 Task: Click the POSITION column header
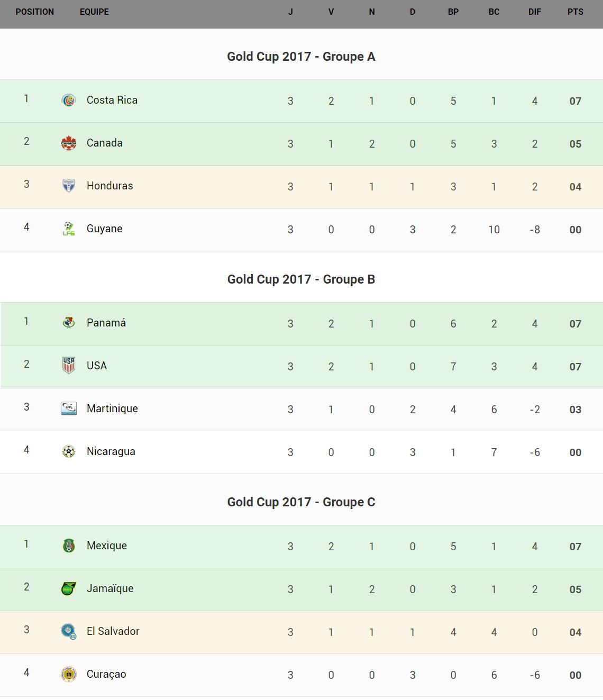[x=35, y=12]
